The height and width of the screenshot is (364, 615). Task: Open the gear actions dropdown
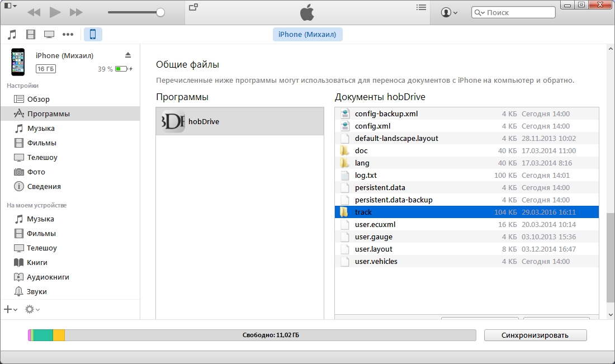pyautogui.click(x=32, y=309)
